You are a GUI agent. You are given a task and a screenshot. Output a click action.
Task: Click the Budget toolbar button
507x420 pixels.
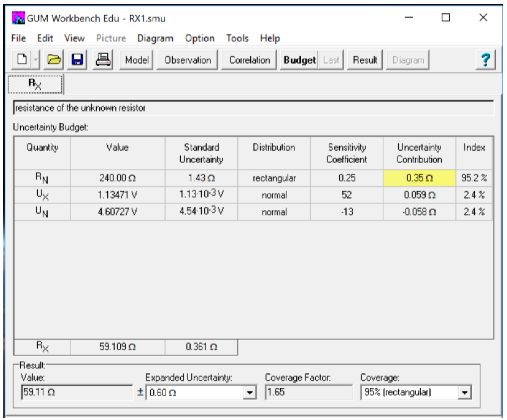[x=299, y=60]
